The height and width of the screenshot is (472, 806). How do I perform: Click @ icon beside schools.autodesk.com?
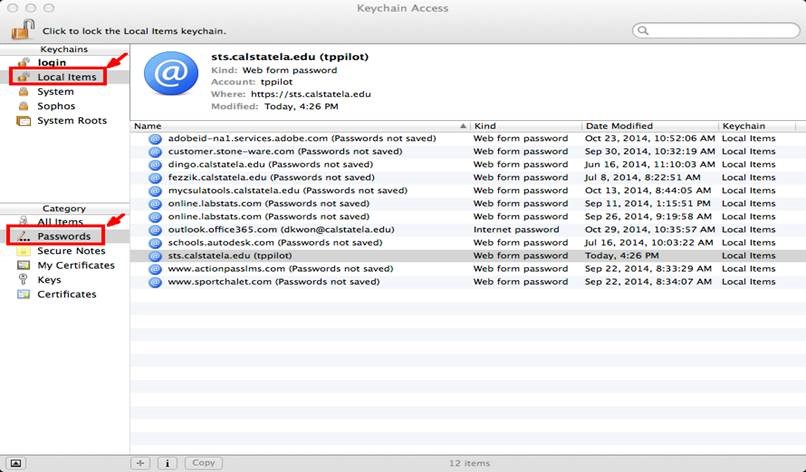coord(155,243)
